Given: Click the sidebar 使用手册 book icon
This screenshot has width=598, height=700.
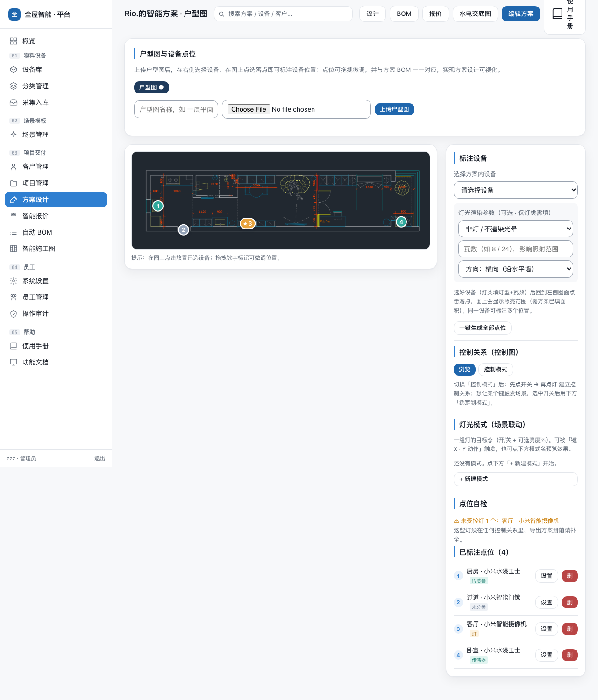Looking at the screenshot, I should 14,346.
